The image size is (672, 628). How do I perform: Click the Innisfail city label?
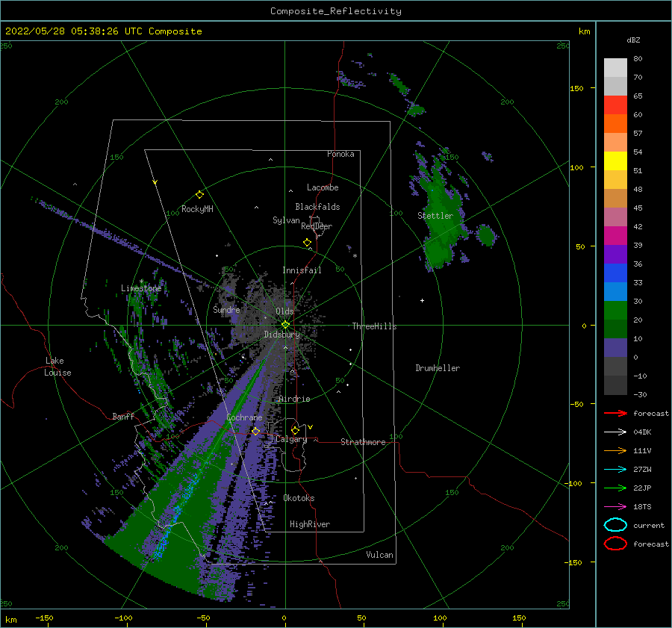[x=302, y=270]
